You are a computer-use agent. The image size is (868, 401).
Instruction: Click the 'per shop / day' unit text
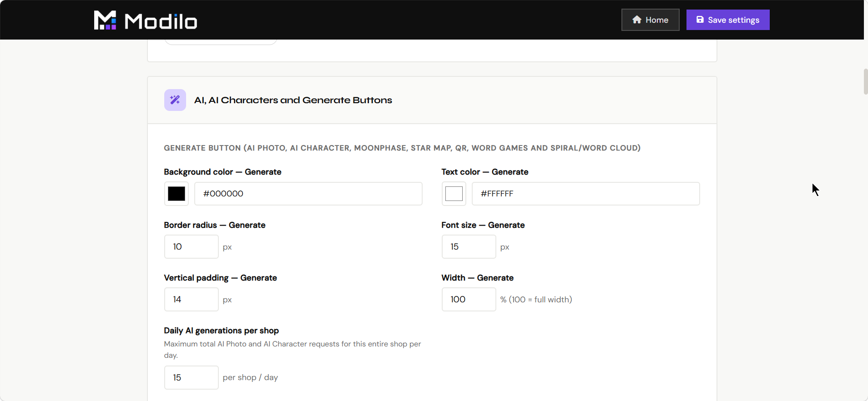click(x=250, y=378)
